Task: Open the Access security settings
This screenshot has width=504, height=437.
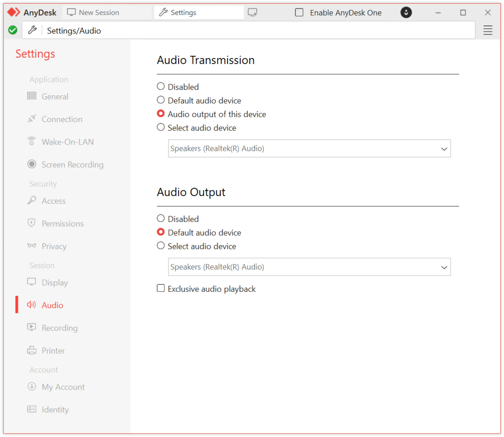Action: (x=53, y=201)
